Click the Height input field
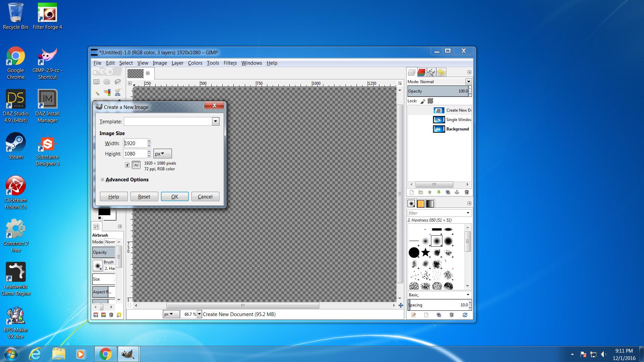Viewport: 644px width, 362px height. point(135,154)
